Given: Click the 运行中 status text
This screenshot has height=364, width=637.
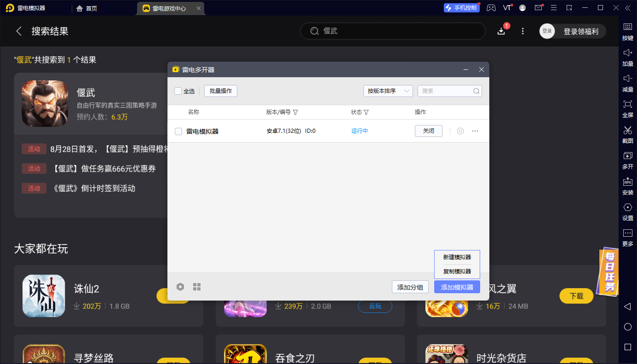Looking at the screenshot, I should coord(360,131).
